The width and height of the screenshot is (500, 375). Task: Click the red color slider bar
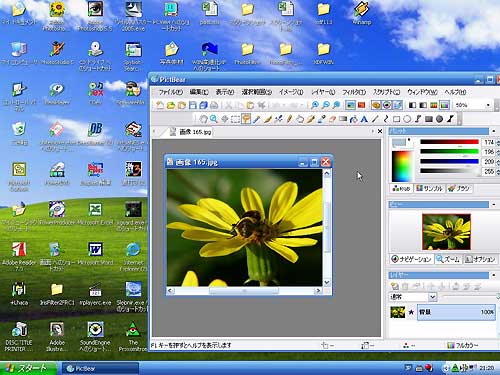[449, 142]
